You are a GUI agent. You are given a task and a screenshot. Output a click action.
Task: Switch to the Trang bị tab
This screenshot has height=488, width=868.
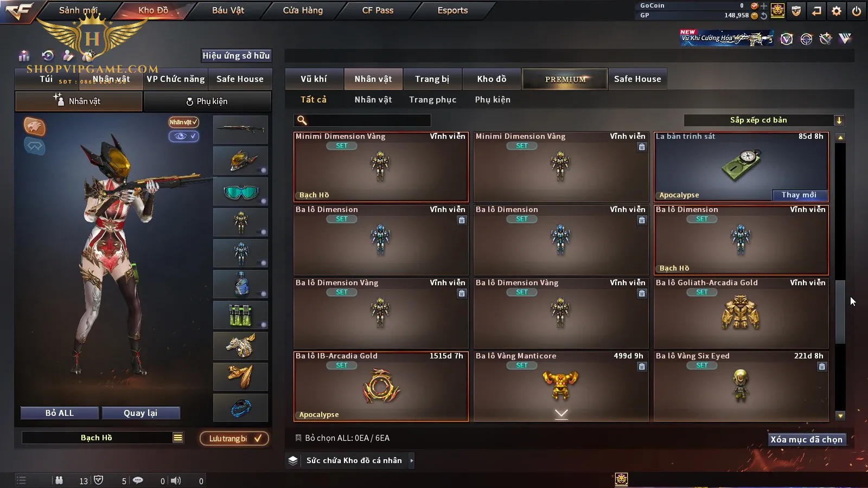(432, 79)
